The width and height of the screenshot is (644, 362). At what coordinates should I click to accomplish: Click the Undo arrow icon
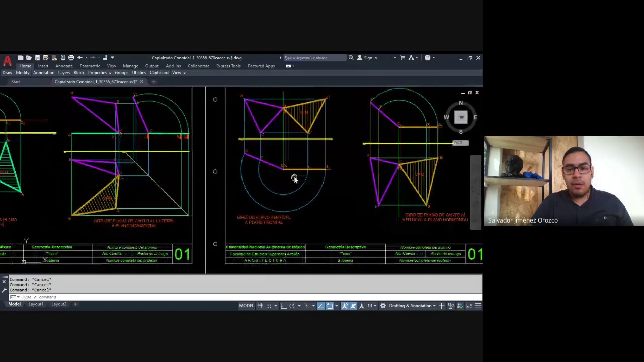pos(80,58)
